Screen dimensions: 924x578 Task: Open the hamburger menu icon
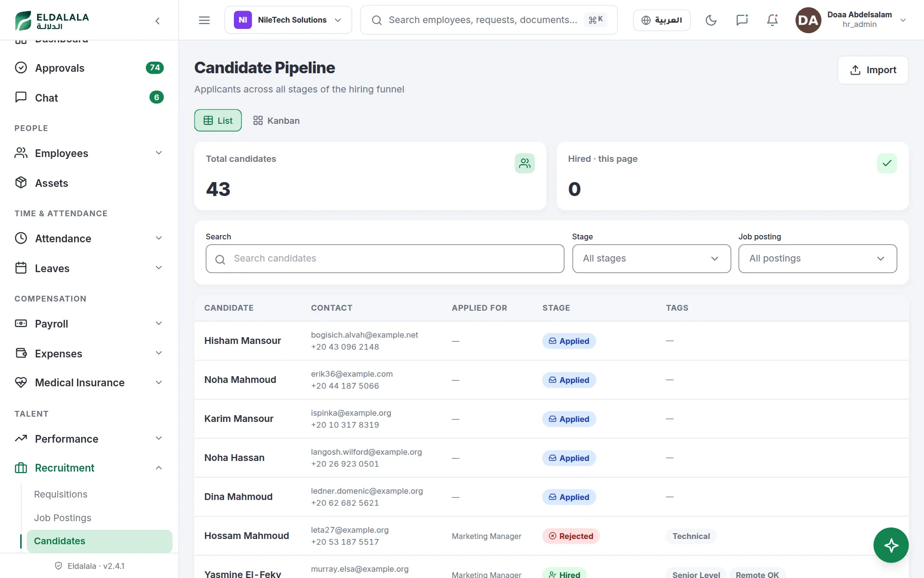(204, 20)
